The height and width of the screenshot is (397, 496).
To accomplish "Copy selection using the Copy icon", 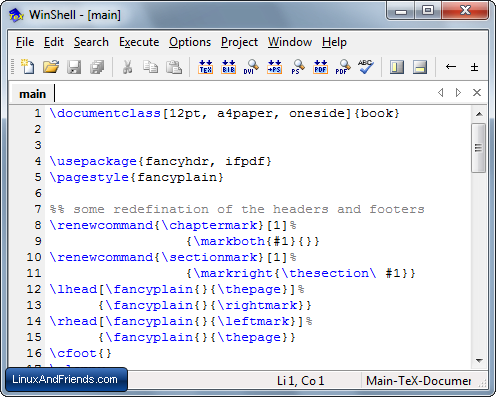I will (x=150, y=67).
